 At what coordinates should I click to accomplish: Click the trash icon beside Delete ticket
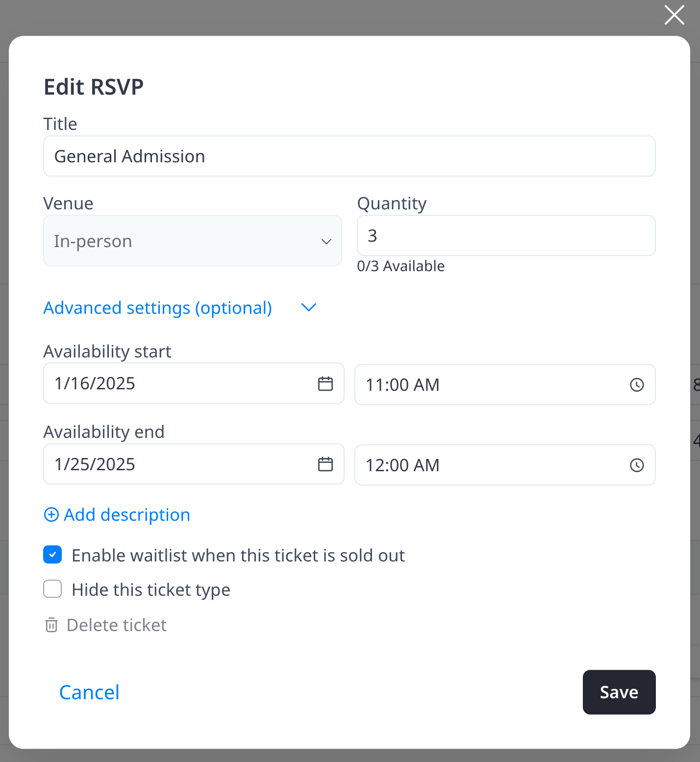51,625
